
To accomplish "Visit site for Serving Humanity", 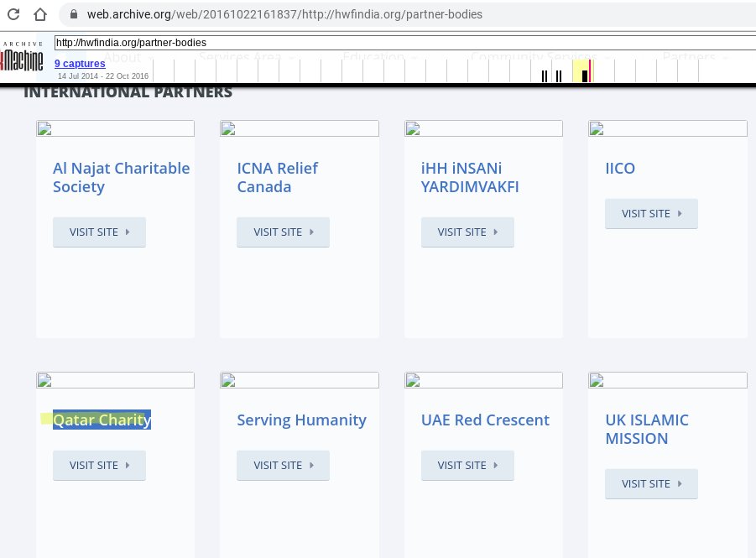I will point(283,466).
